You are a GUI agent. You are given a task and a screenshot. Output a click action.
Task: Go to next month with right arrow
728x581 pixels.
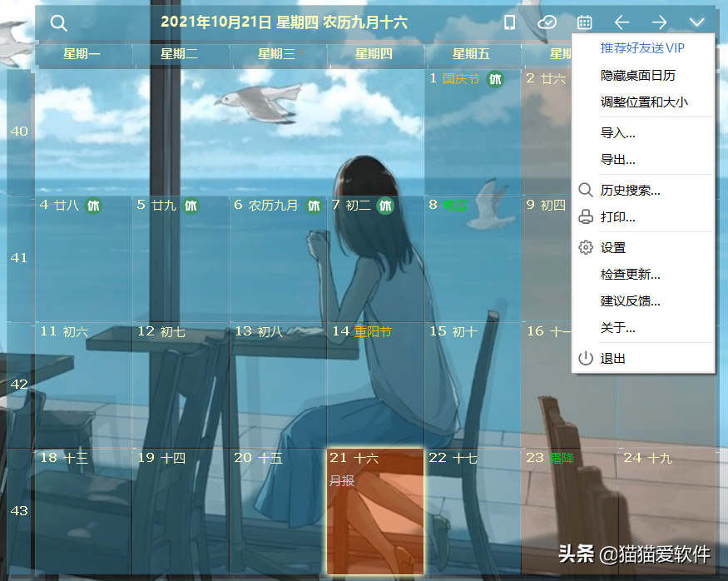point(659,22)
